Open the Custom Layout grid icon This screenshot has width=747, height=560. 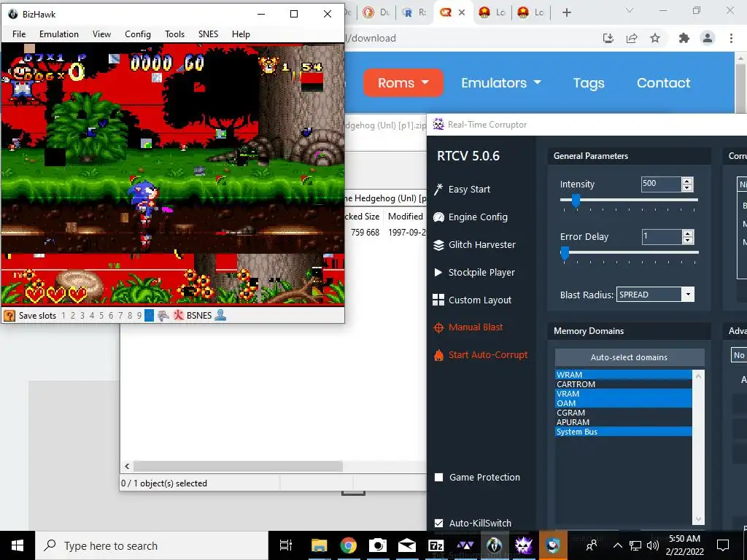(x=438, y=300)
